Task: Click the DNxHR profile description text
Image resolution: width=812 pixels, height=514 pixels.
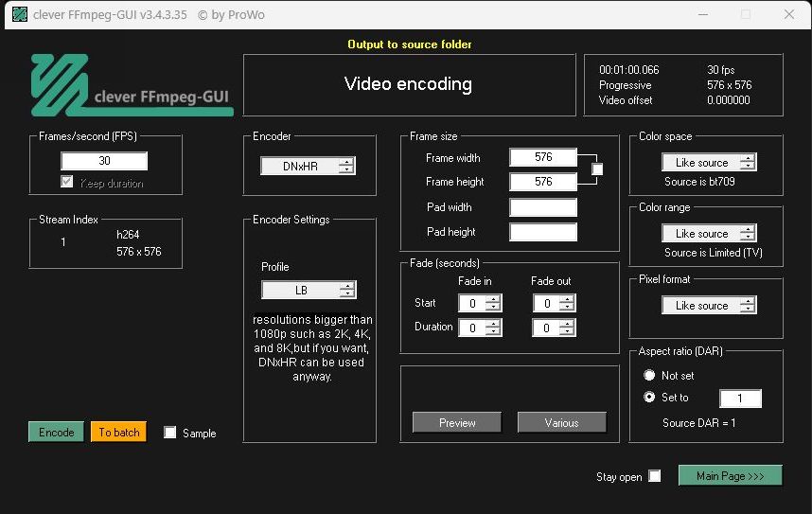Action: pyautogui.click(x=311, y=347)
